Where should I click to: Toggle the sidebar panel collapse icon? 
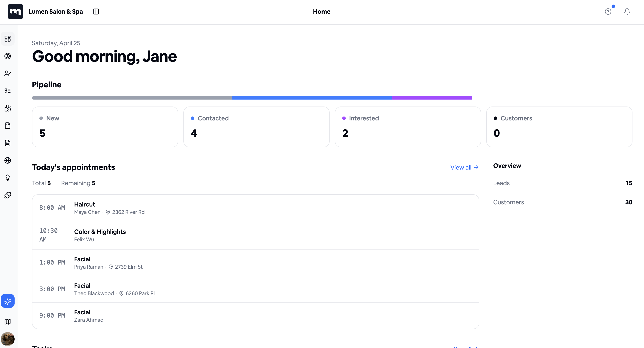[96, 12]
